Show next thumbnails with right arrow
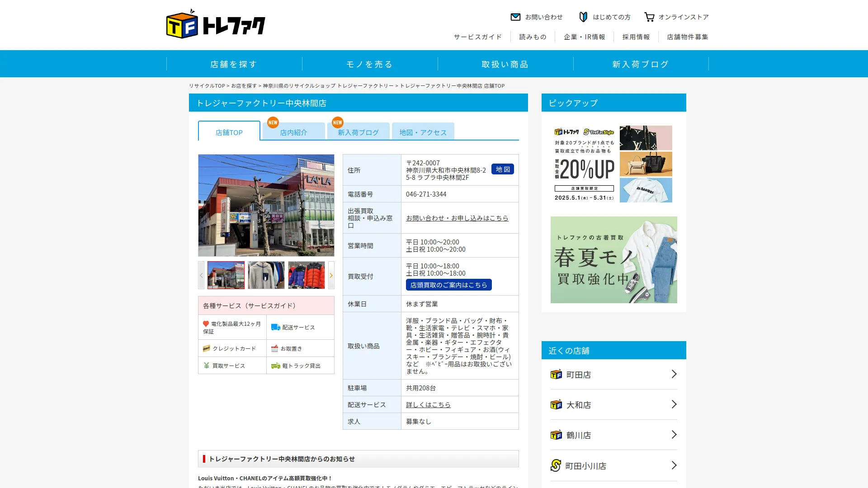868x488 pixels. pyautogui.click(x=331, y=275)
